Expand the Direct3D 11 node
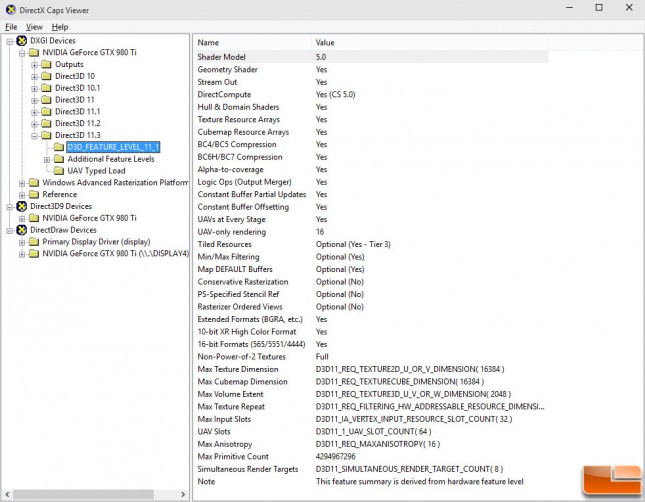The width and height of the screenshot is (645, 502). coord(35,100)
